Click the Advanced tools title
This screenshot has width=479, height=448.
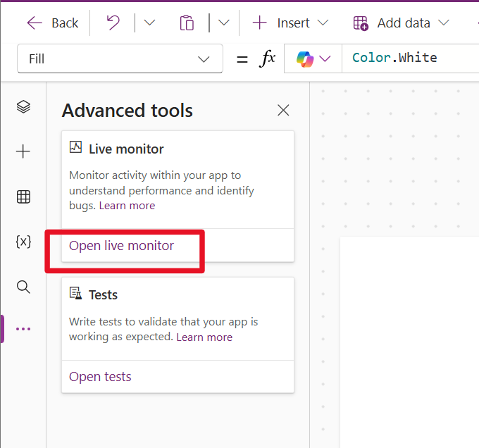point(127,111)
